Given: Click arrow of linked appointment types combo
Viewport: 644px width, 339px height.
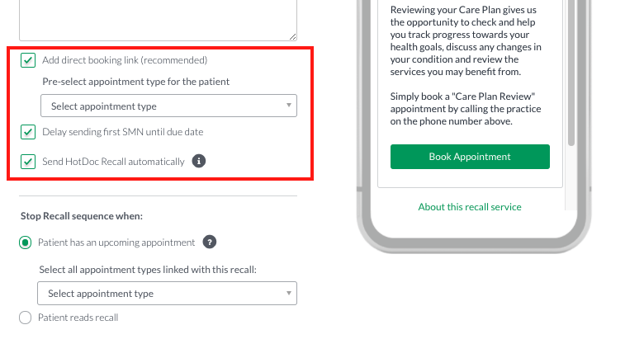Looking at the screenshot, I should (x=289, y=293).
